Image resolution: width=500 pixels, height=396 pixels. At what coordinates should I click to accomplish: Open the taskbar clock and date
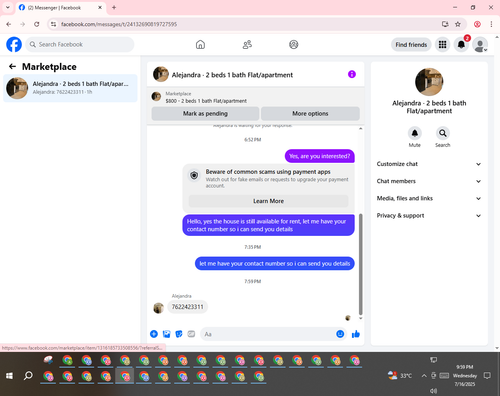[465, 376]
